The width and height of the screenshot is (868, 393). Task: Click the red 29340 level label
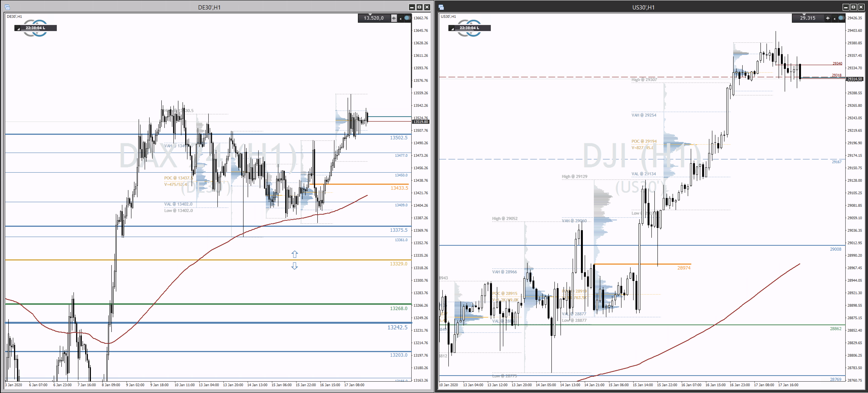pos(837,63)
